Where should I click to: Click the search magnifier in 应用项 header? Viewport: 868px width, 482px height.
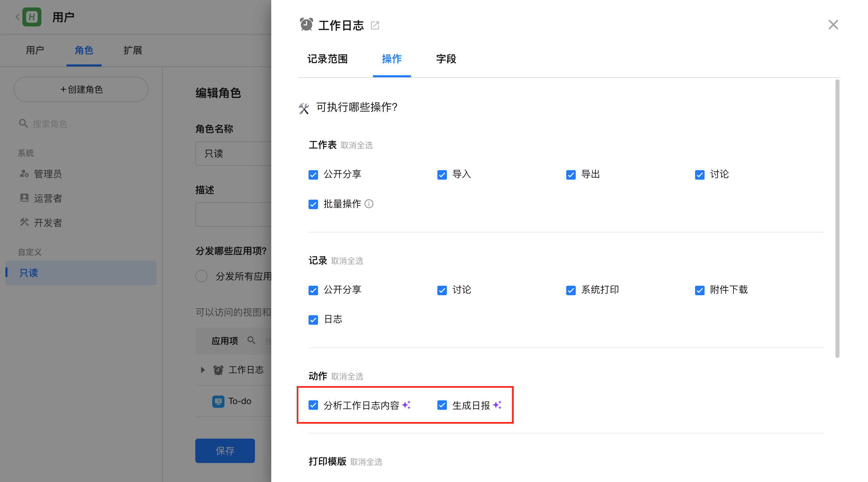coord(251,340)
